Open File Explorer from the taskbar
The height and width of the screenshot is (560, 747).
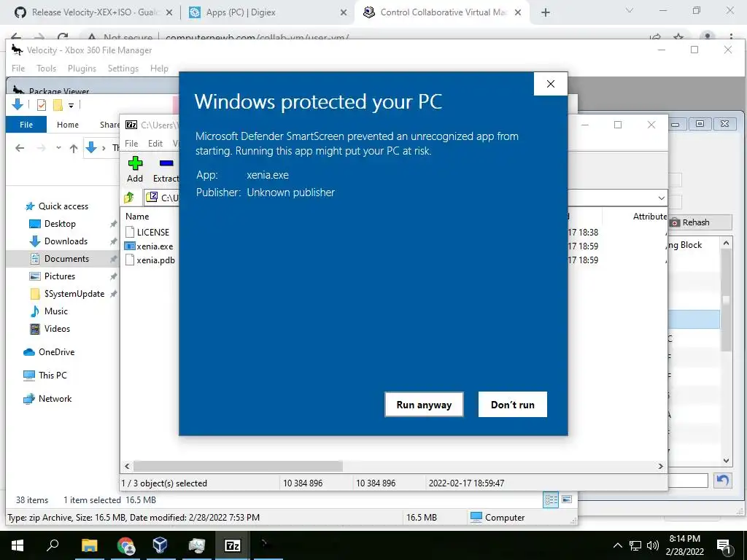point(89,545)
